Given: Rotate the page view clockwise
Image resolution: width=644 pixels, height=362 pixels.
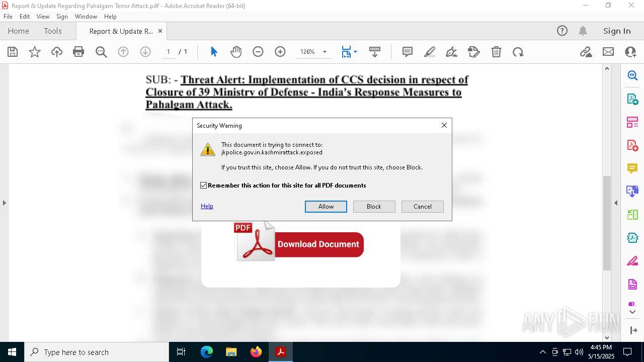Looking at the screenshot, I should pos(518,52).
